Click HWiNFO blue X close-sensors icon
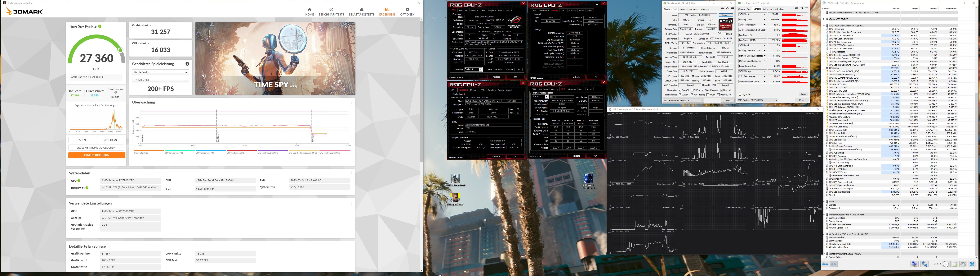This screenshot has height=276, width=980. (x=972, y=264)
